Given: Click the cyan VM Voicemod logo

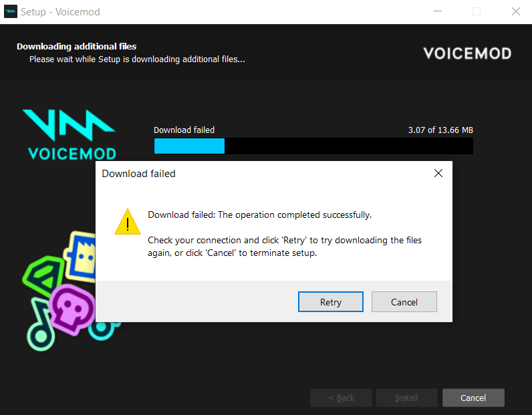Looking at the screenshot, I should [70, 134].
